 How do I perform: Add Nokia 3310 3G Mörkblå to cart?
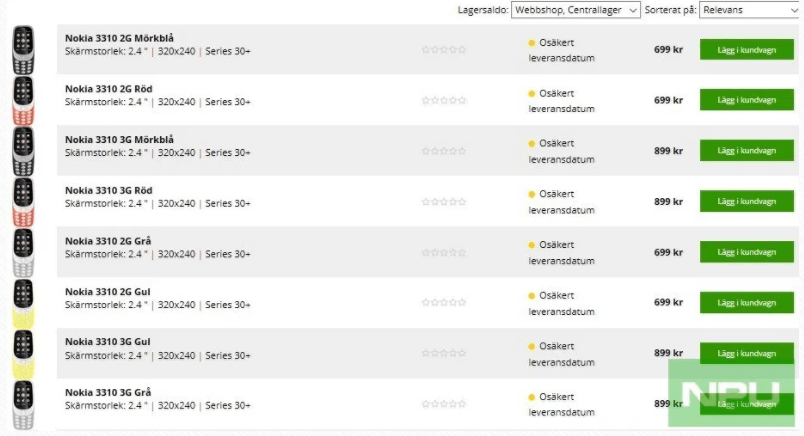[x=747, y=151]
